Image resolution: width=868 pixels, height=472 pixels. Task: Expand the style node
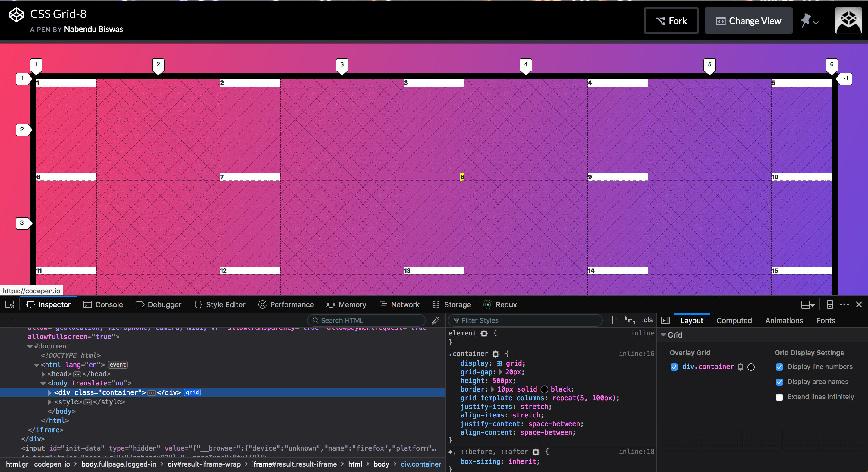coord(50,402)
